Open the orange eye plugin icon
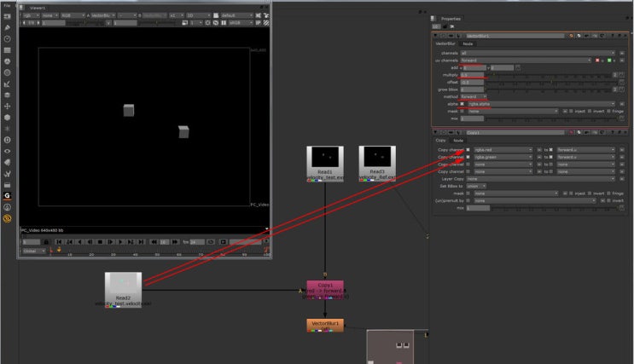This screenshot has width=634, height=364. click(7, 218)
